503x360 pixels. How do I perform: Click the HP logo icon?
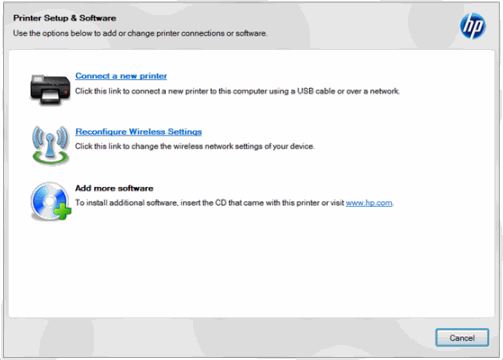pyautogui.click(x=473, y=26)
